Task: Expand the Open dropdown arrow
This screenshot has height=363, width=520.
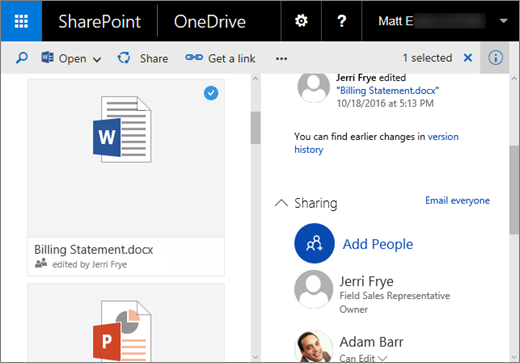Action: pyautogui.click(x=97, y=60)
